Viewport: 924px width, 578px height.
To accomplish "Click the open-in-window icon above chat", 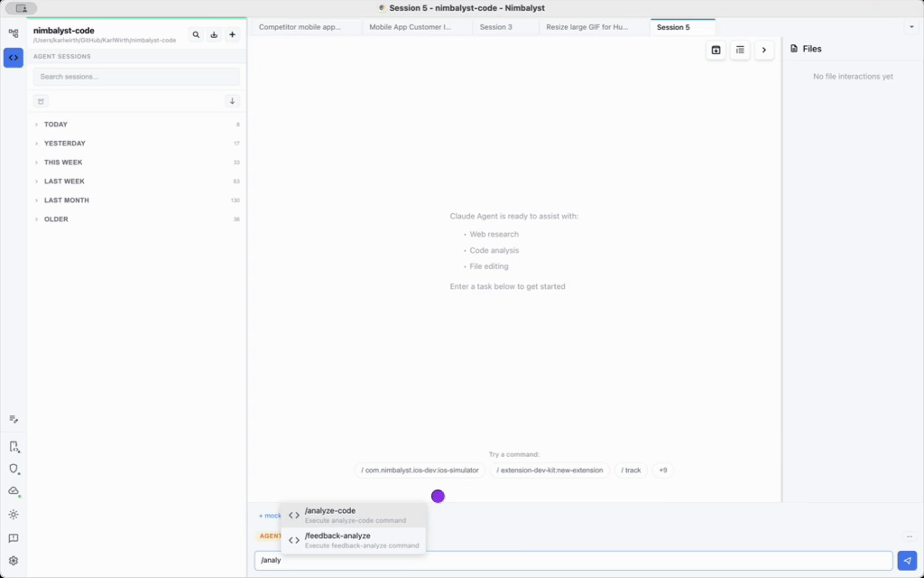I will pyautogui.click(x=716, y=50).
